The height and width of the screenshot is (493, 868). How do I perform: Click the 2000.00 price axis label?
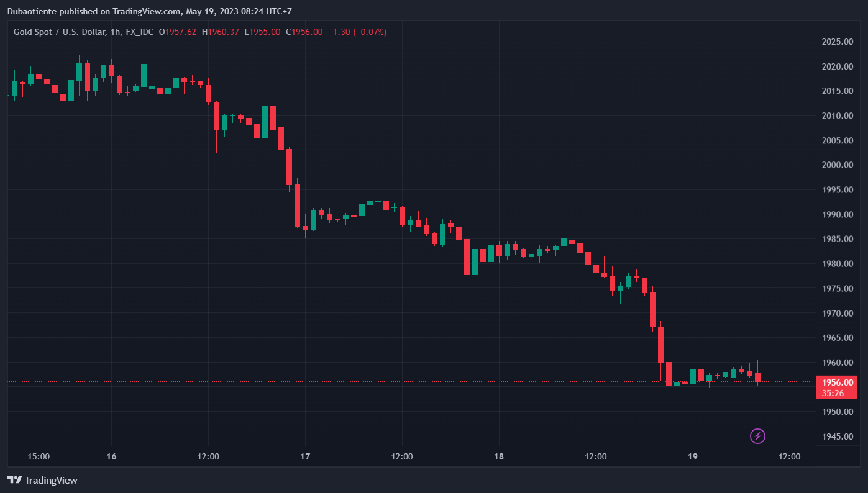[x=836, y=165]
